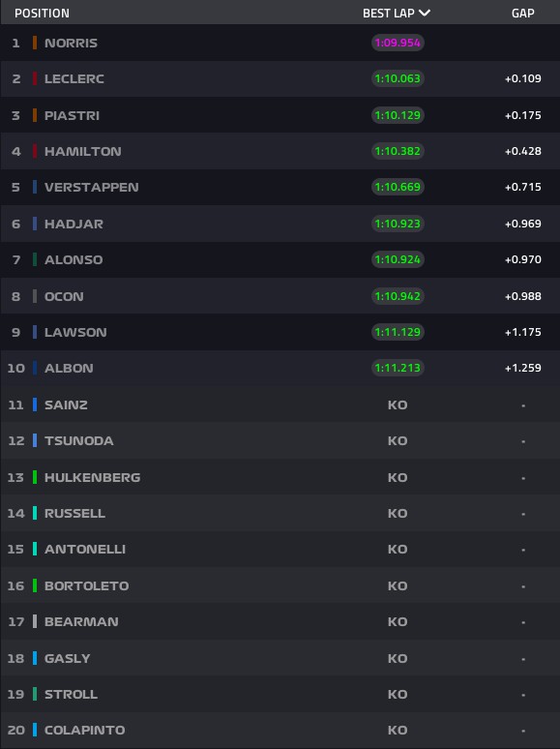Click the red team stripe beside Leclerc
This screenshot has width=560, height=749.
[35, 78]
